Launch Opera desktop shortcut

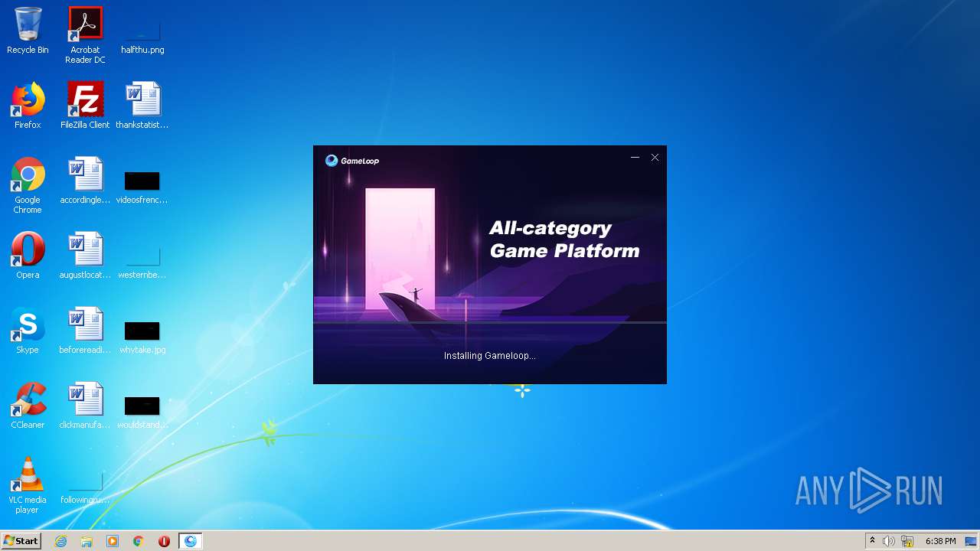pyautogui.click(x=28, y=255)
